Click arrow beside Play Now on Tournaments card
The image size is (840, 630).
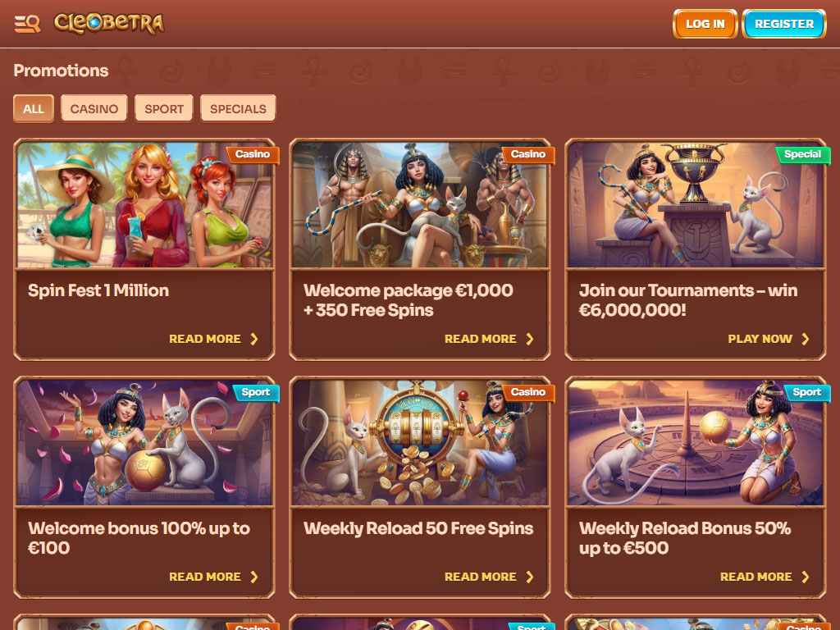coord(806,339)
